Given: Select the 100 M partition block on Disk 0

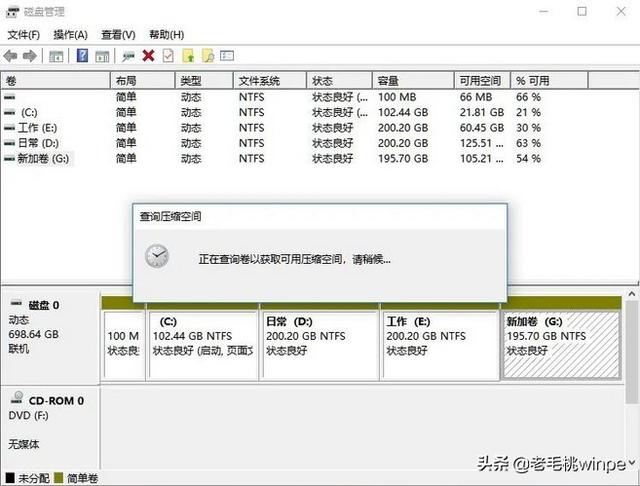Looking at the screenshot, I should coord(124,346).
